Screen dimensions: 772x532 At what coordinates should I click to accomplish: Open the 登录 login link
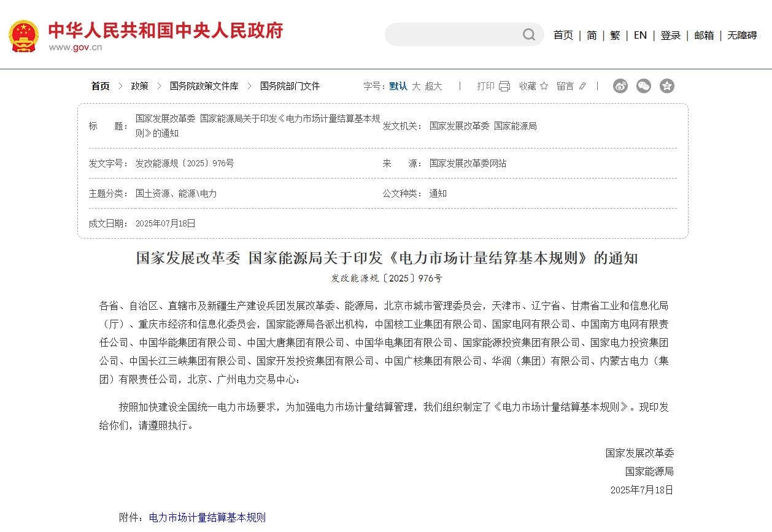tap(671, 36)
